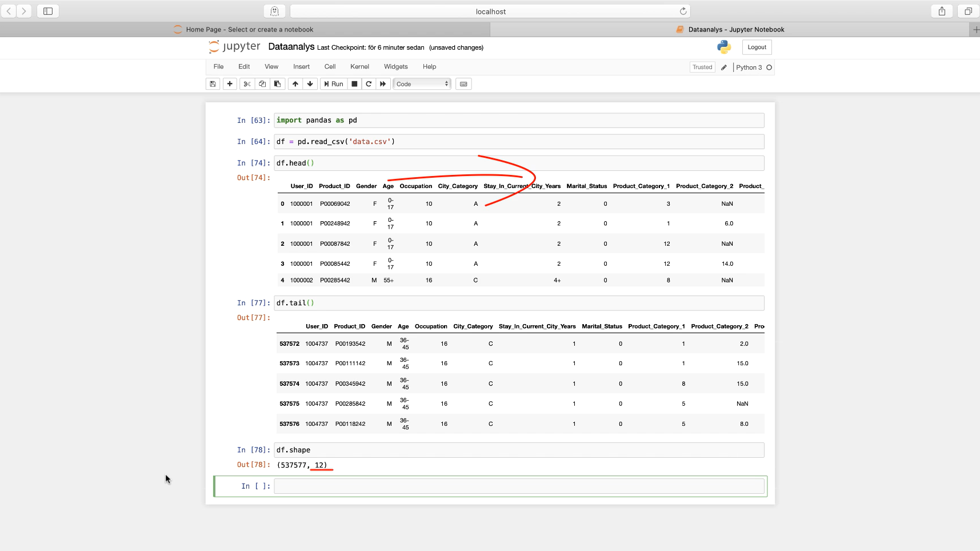Open the cell type dropdown showing Code
This screenshot has width=980, height=551.
(421, 83)
